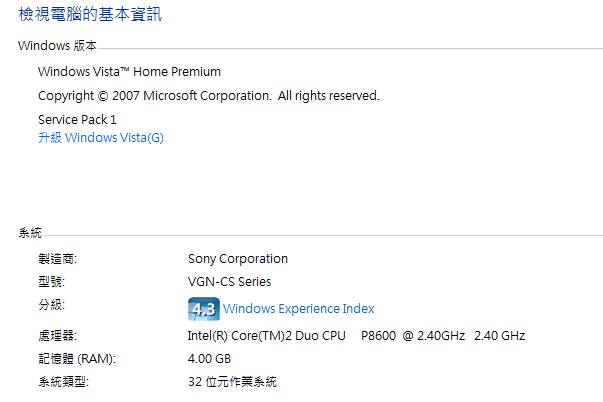This screenshot has width=603, height=402.
Task: Click the 分級 rating label
Action: tap(51, 305)
